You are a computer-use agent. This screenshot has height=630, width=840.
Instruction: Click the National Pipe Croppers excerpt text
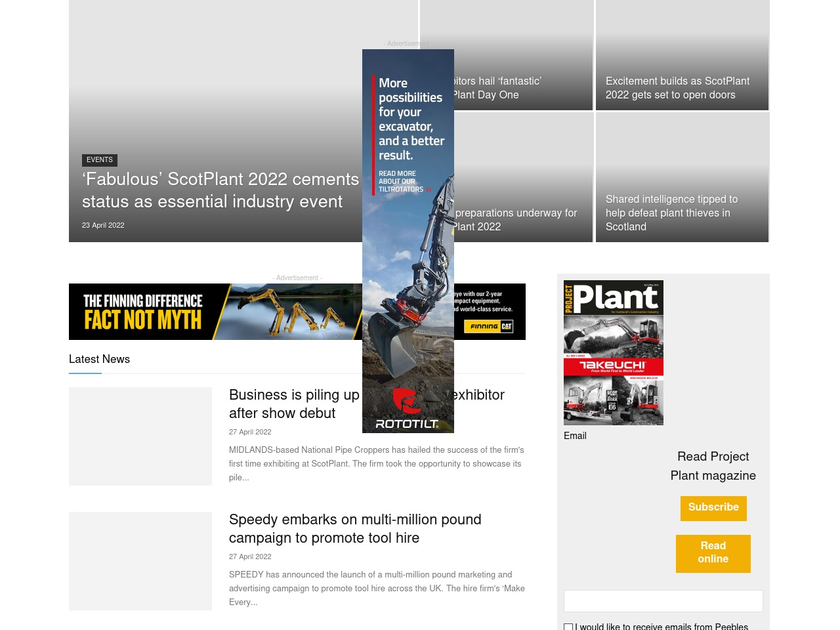[x=377, y=464]
